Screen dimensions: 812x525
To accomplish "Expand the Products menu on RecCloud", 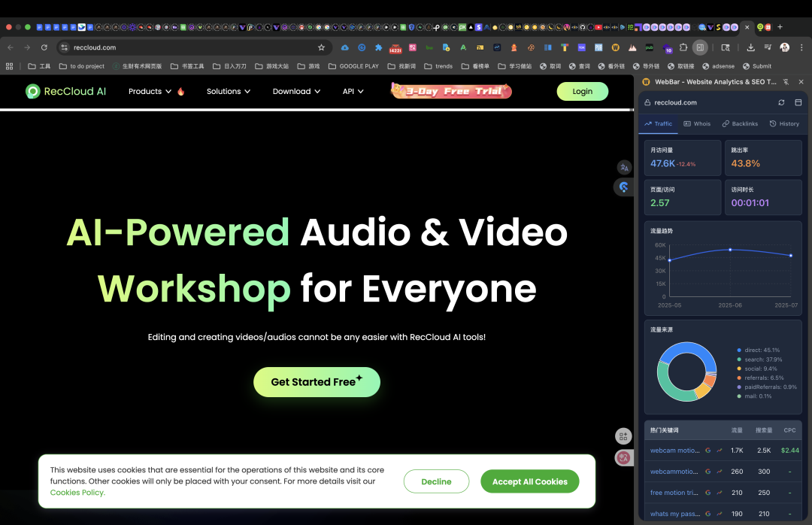I will click(150, 91).
